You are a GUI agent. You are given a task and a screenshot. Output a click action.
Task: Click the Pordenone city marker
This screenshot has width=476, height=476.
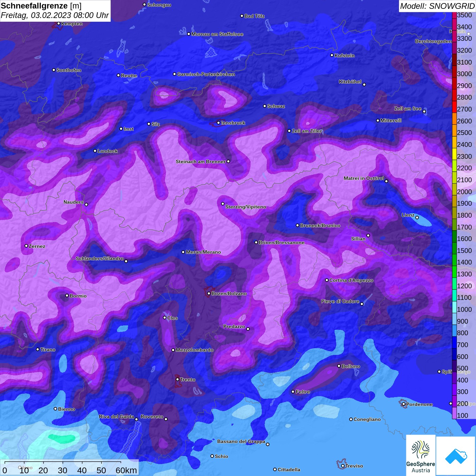[x=404, y=404]
